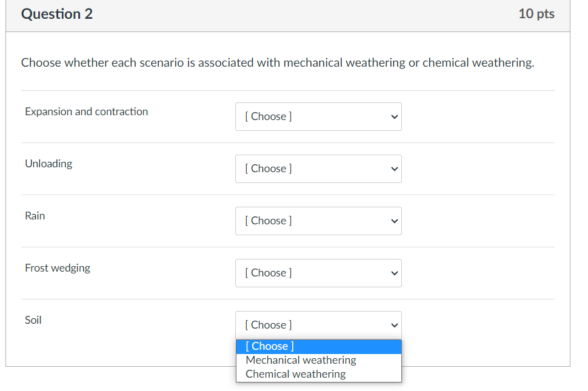
Task: Collapse the open Soil answer dropdown
Action: (x=318, y=326)
